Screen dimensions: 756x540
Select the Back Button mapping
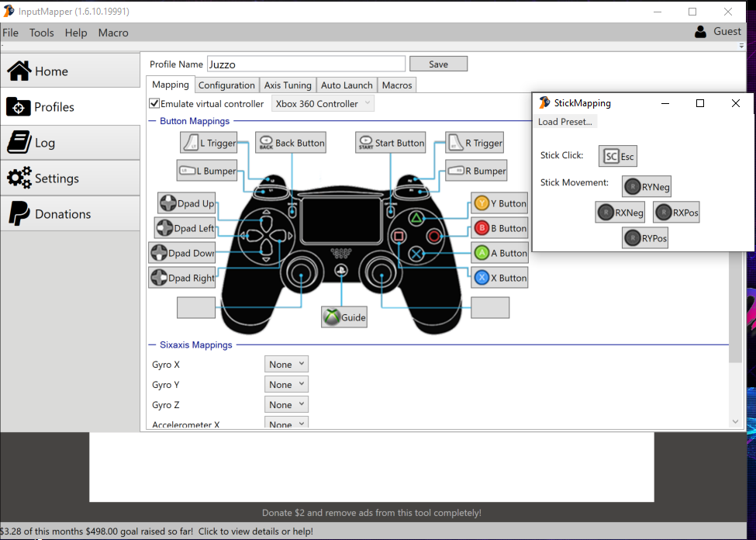(x=291, y=143)
